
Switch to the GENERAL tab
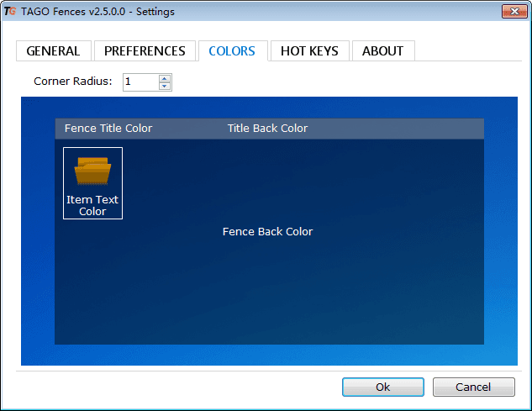(x=53, y=51)
